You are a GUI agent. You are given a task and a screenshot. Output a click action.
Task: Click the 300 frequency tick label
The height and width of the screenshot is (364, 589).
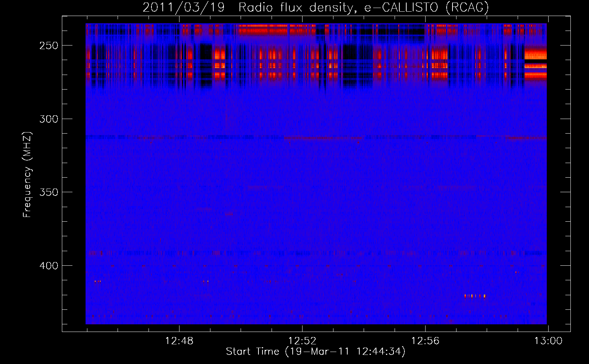[x=49, y=119]
